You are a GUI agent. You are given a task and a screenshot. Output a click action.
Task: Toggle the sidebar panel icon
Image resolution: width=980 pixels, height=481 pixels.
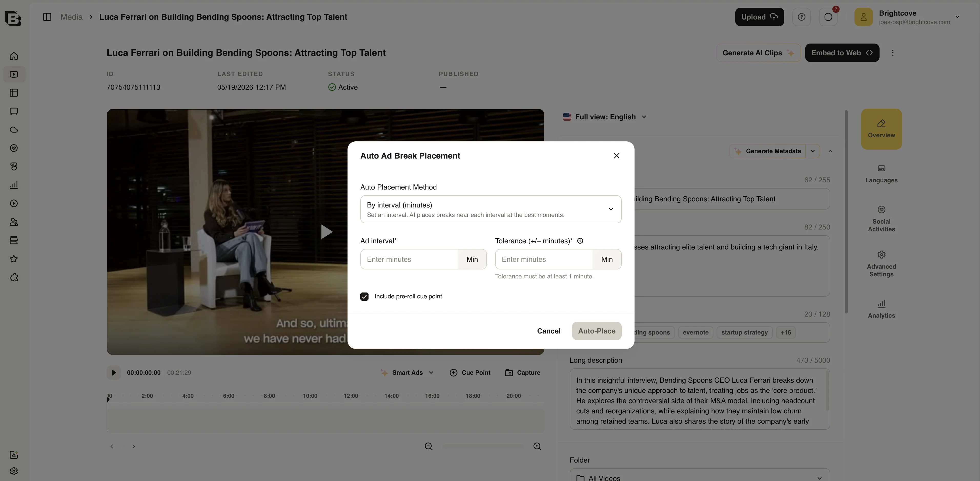pos(47,17)
